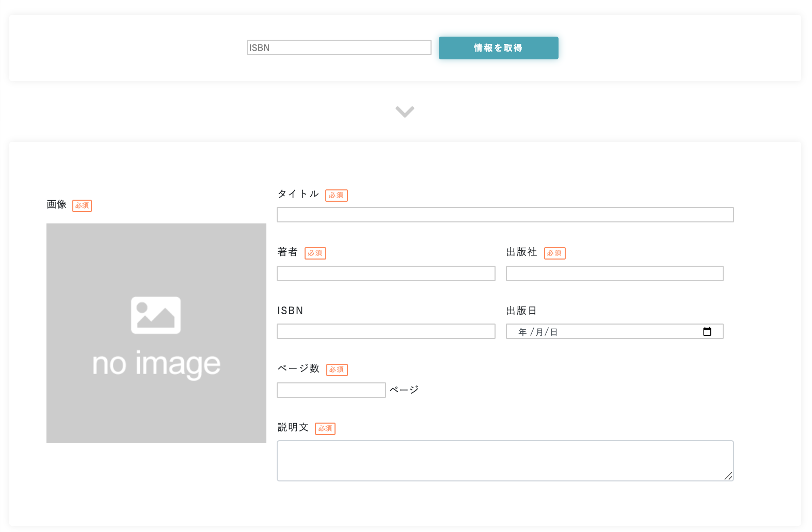Click the 必須 badge beside 著者
The width and height of the screenshot is (812, 532).
[x=315, y=253]
